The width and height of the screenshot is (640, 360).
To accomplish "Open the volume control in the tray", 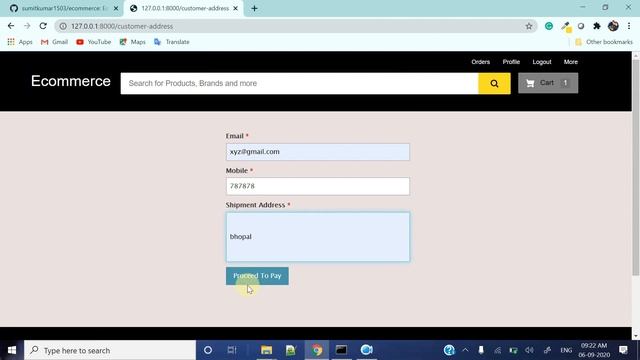I will 529,350.
